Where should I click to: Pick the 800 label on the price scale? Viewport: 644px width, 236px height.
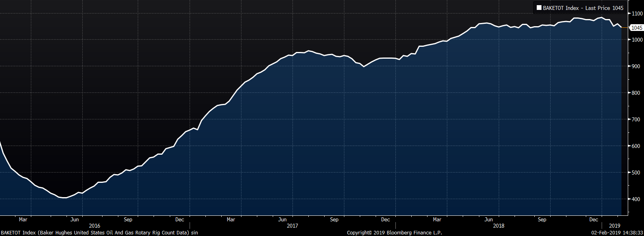pos(636,93)
